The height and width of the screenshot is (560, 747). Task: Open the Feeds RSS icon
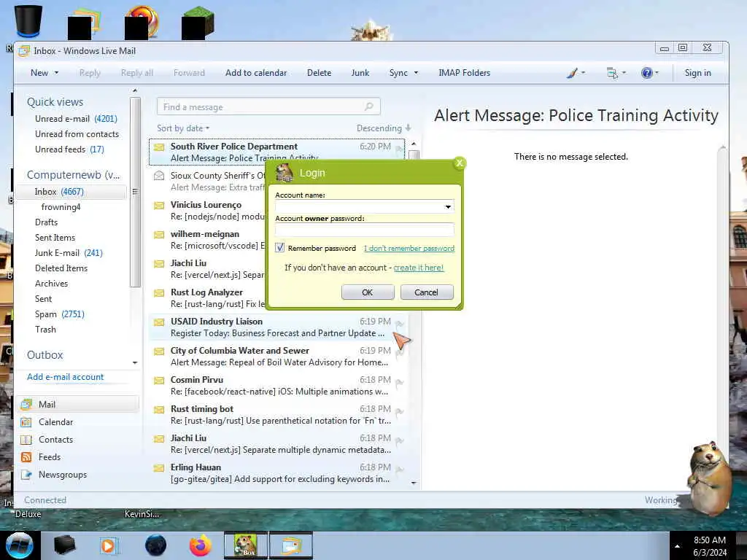[x=26, y=457]
